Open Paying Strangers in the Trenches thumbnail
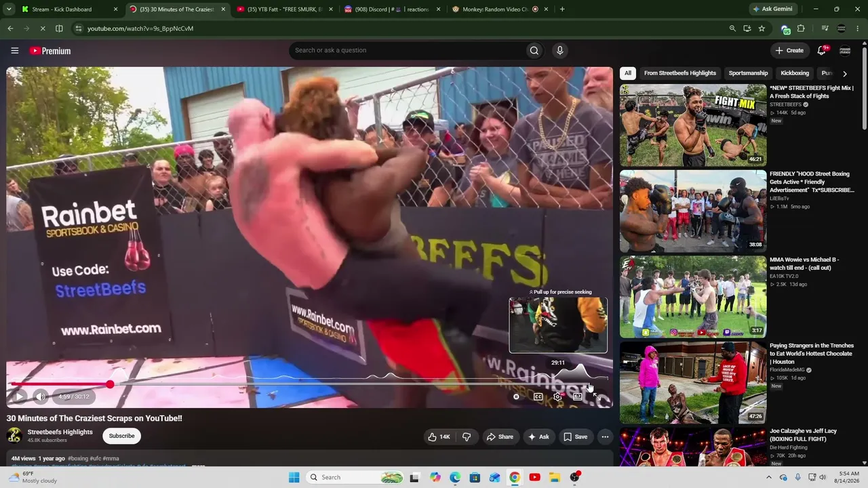Image resolution: width=868 pixels, height=488 pixels. (693, 382)
